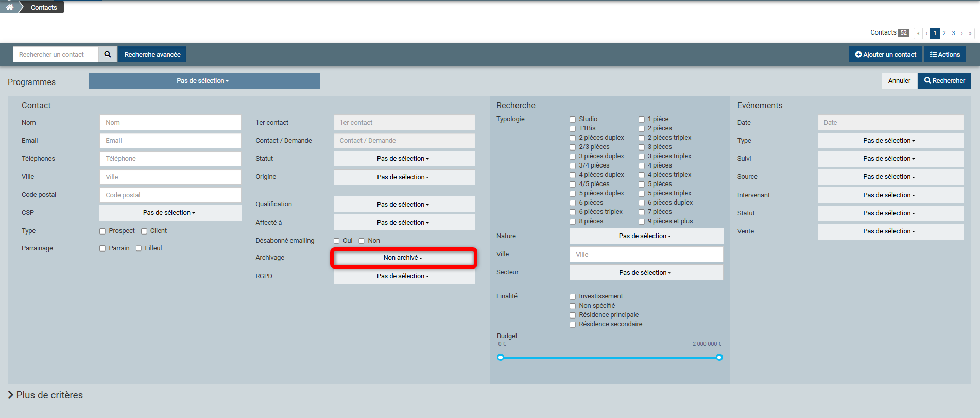This screenshot has width=980, height=418.
Task: Enable the Investissement finalité checkbox
Action: coord(573,297)
